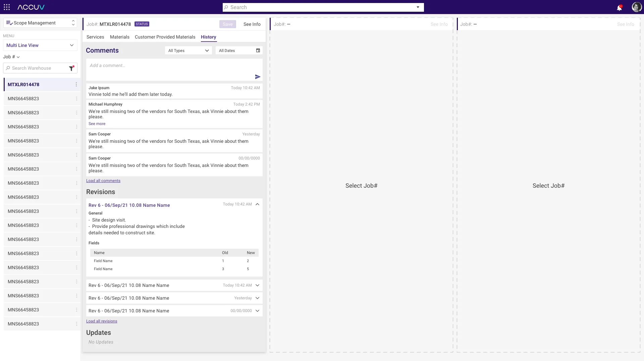Click the Add a comment text box

point(174,70)
